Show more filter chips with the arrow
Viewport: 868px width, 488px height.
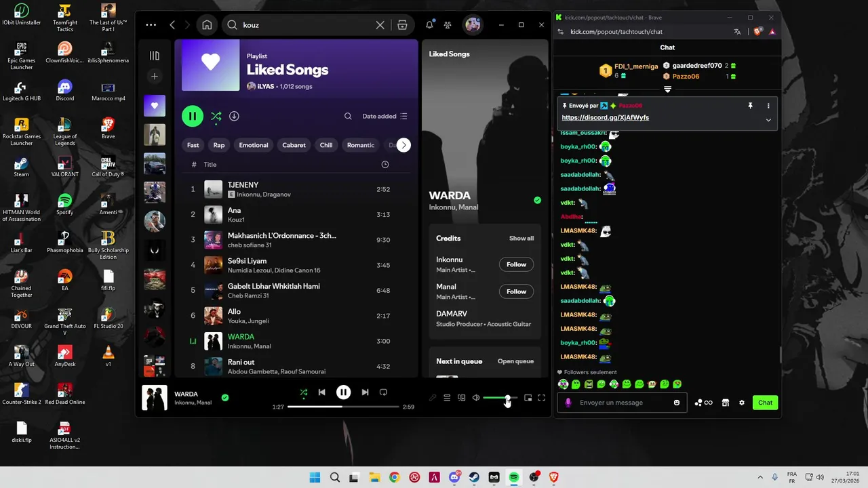[403, 145]
